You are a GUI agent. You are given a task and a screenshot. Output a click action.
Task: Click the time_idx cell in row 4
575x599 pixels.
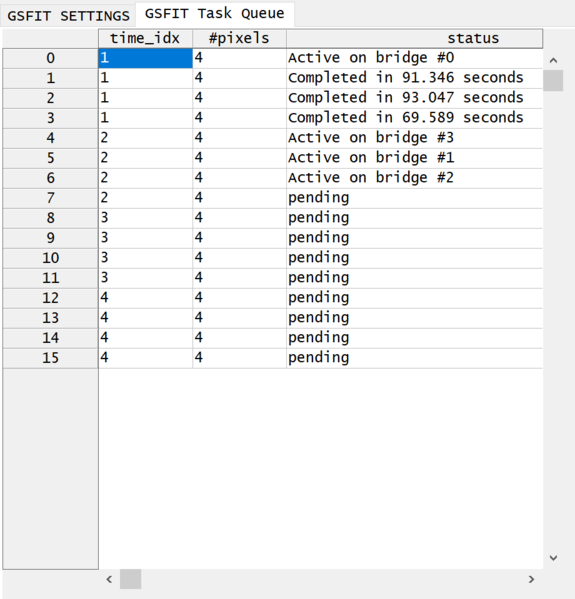coord(145,138)
